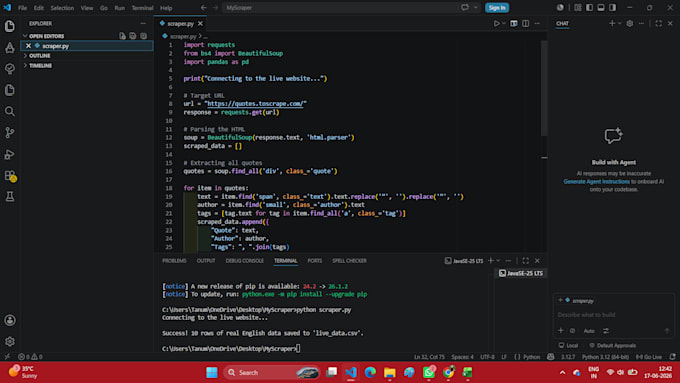The height and width of the screenshot is (383, 680).
Task: Open Explorer views ellipsis menu
Action: (x=143, y=23)
